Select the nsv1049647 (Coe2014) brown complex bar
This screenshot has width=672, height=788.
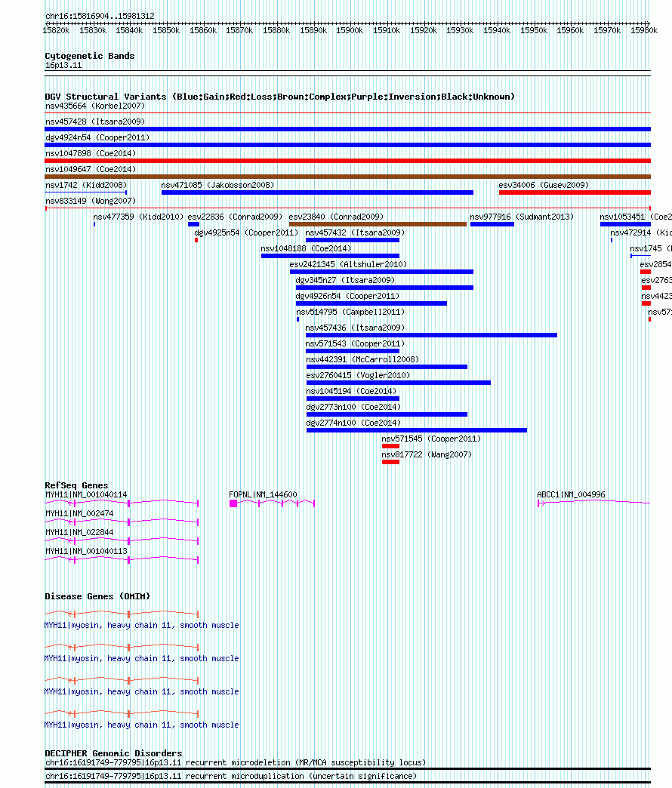[x=348, y=177]
